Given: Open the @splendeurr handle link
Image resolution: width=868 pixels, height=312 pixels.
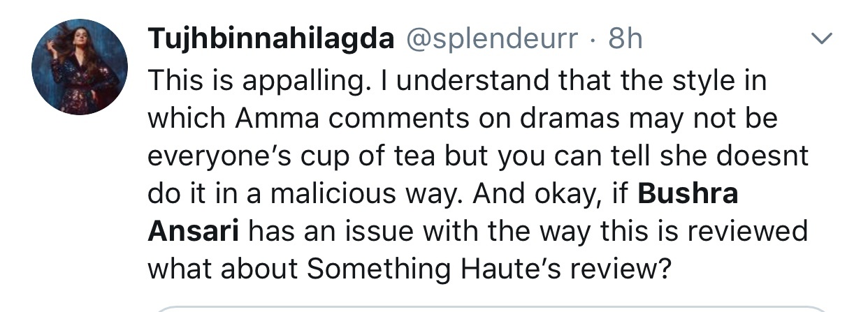Looking at the screenshot, I should pos(491,40).
